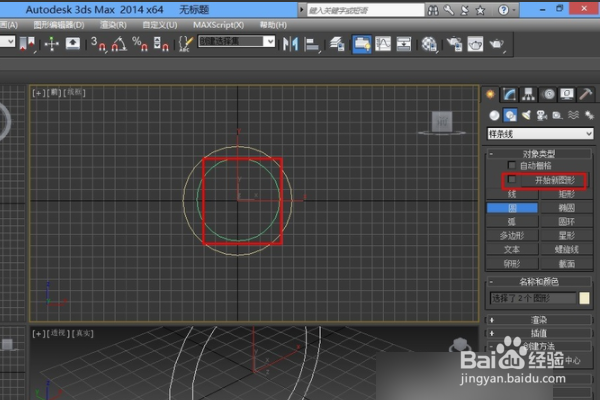
Task: Click the Mirror tool icon
Action: (x=290, y=44)
